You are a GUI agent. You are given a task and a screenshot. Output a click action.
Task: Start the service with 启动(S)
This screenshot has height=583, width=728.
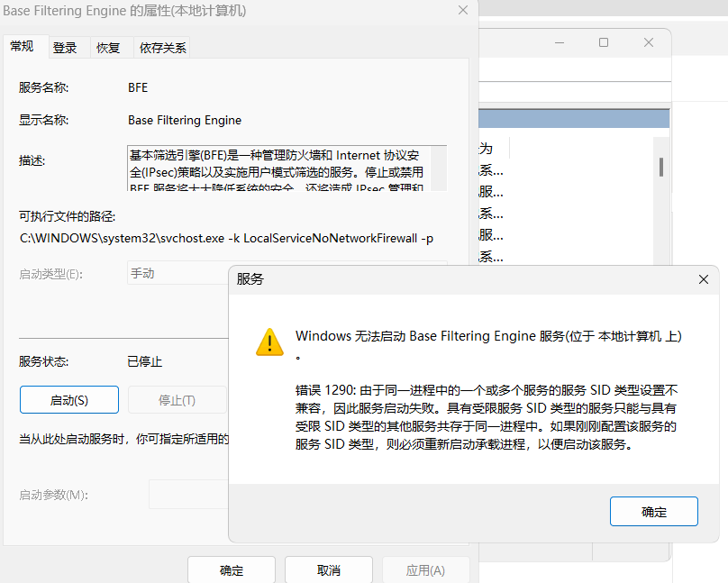[x=69, y=400]
